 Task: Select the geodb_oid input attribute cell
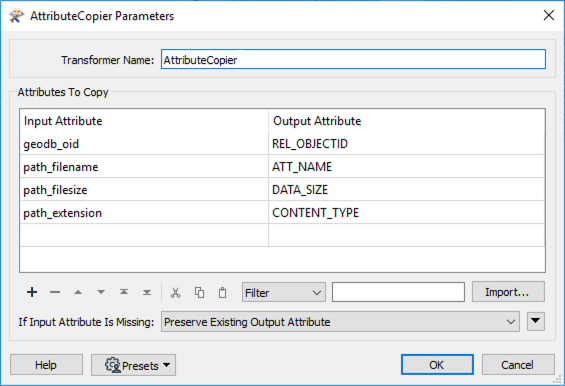point(144,144)
